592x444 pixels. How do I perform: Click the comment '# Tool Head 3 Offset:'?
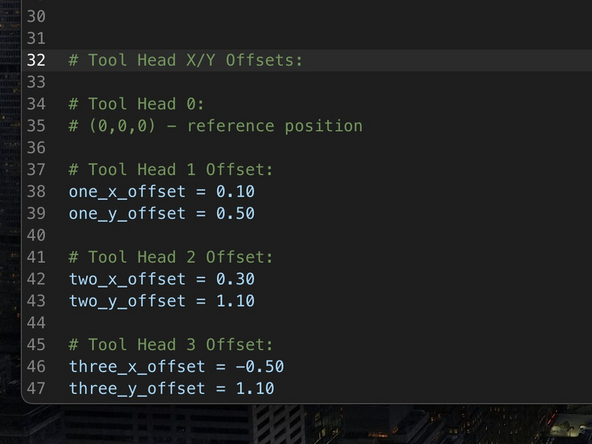[171, 345]
